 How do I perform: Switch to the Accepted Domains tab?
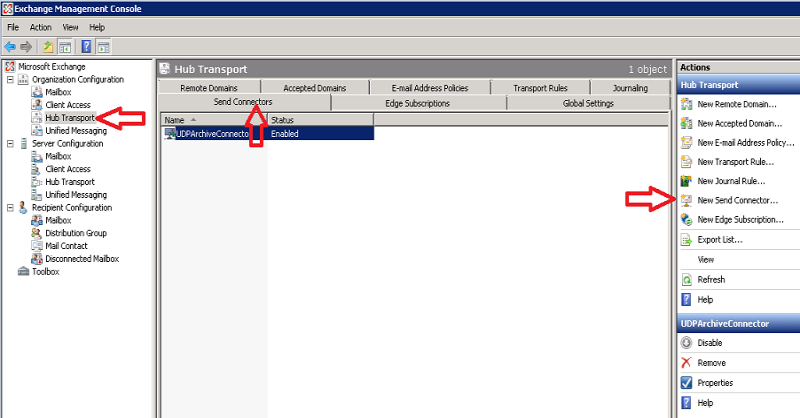click(315, 88)
